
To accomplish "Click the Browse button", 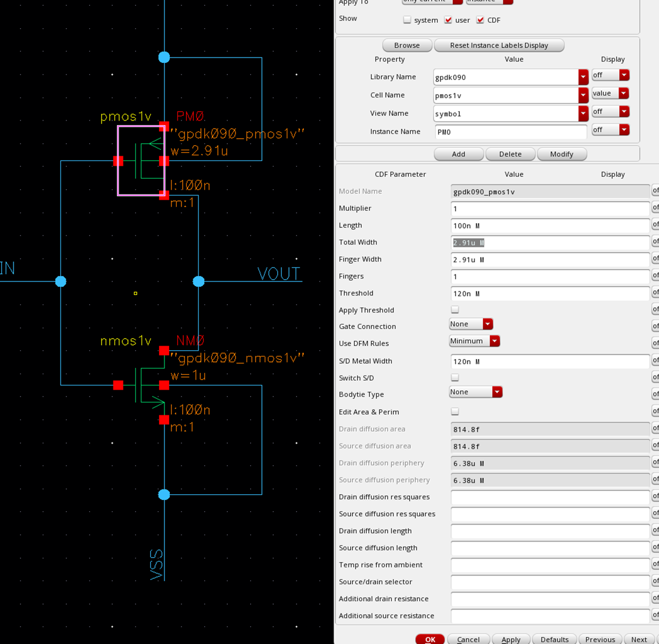I will (x=407, y=45).
